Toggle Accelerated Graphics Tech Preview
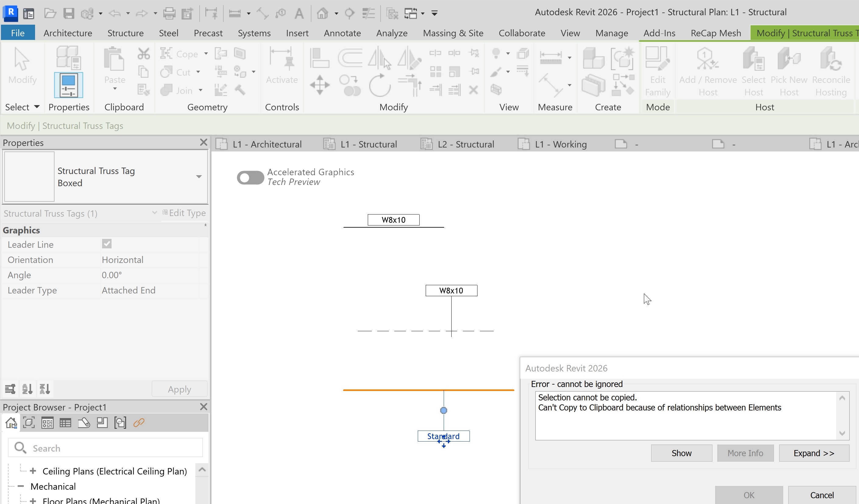The width and height of the screenshot is (859, 504). point(250,178)
